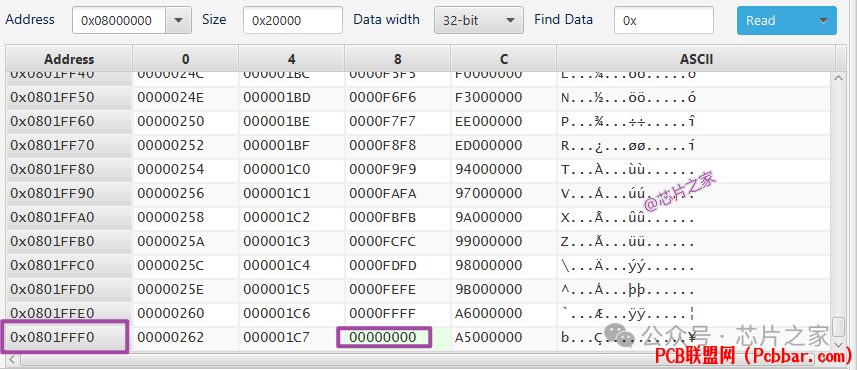The width and height of the screenshot is (857, 370).
Task: Click highlighted cell value 00000000
Action: click(383, 338)
